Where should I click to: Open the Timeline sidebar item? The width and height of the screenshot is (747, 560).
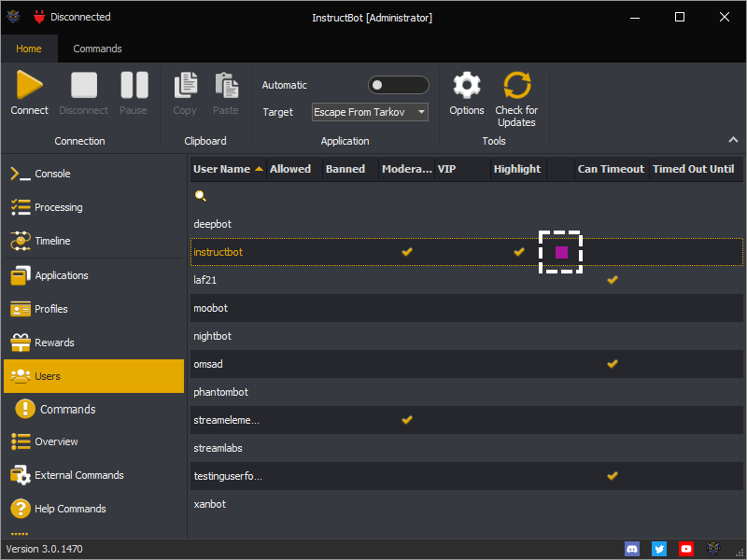click(x=52, y=241)
